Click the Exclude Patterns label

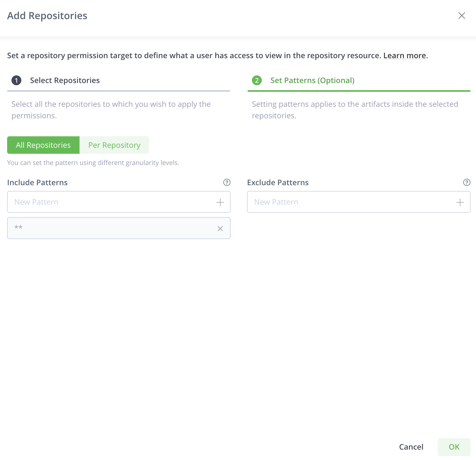[x=278, y=182]
